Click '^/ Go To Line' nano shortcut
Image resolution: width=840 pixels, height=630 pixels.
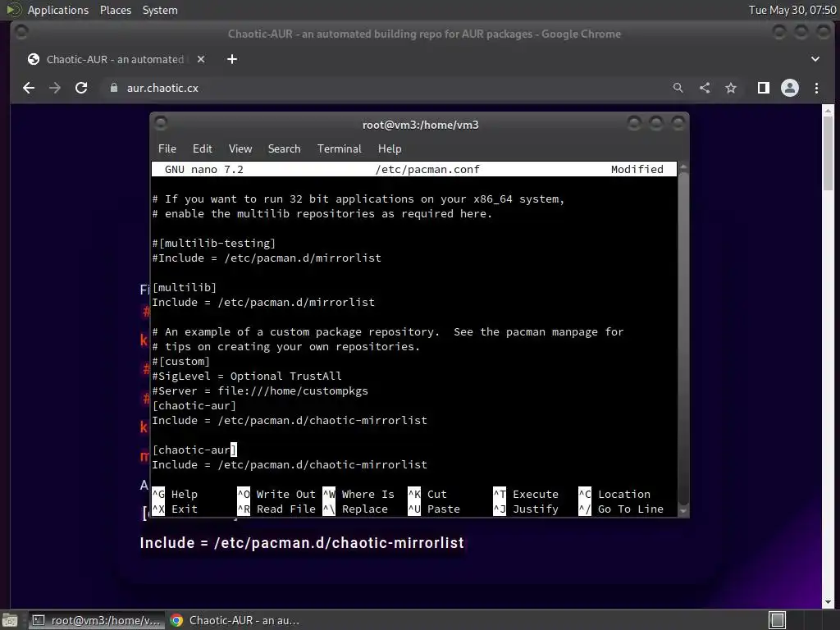click(x=621, y=509)
